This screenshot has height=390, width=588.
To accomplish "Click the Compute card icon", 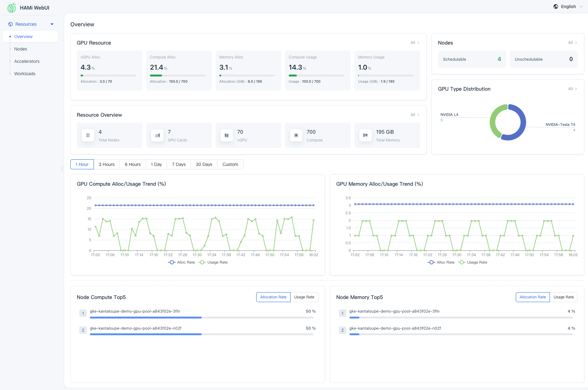I will coord(296,135).
